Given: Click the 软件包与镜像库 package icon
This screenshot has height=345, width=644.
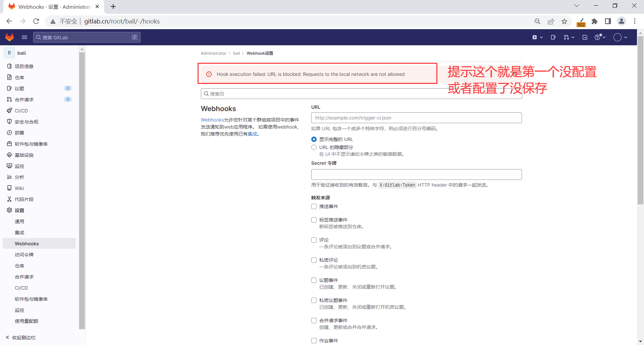Looking at the screenshot, I should [x=9, y=144].
